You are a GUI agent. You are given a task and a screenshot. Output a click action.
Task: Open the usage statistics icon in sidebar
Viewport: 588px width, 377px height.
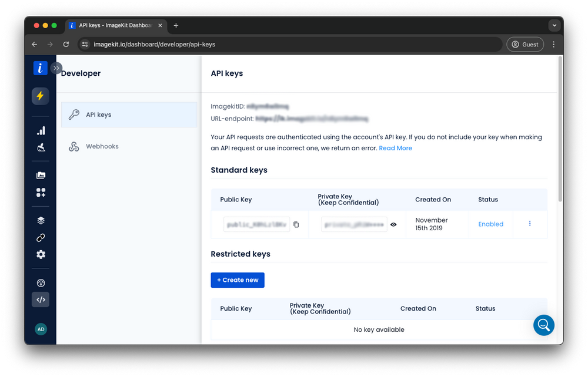click(x=41, y=148)
